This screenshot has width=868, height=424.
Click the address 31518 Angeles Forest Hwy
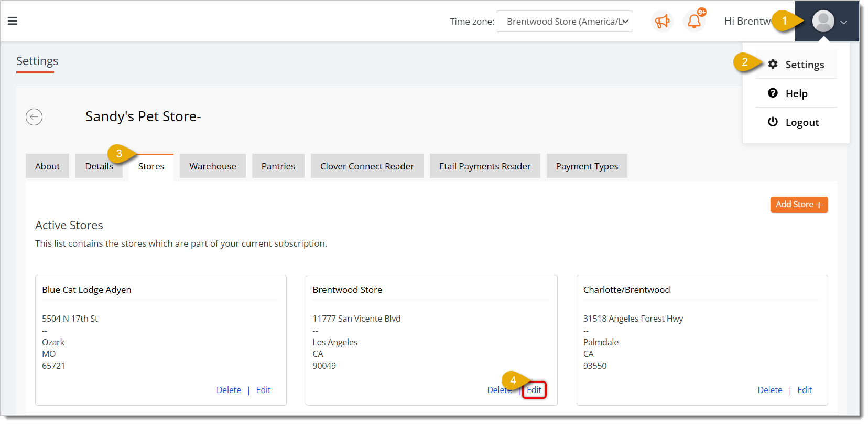(633, 319)
